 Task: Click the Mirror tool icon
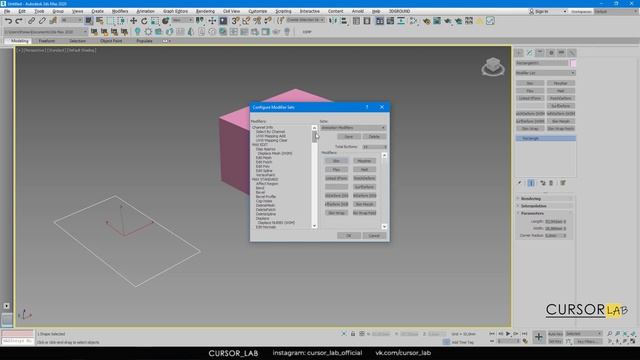[333, 21]
